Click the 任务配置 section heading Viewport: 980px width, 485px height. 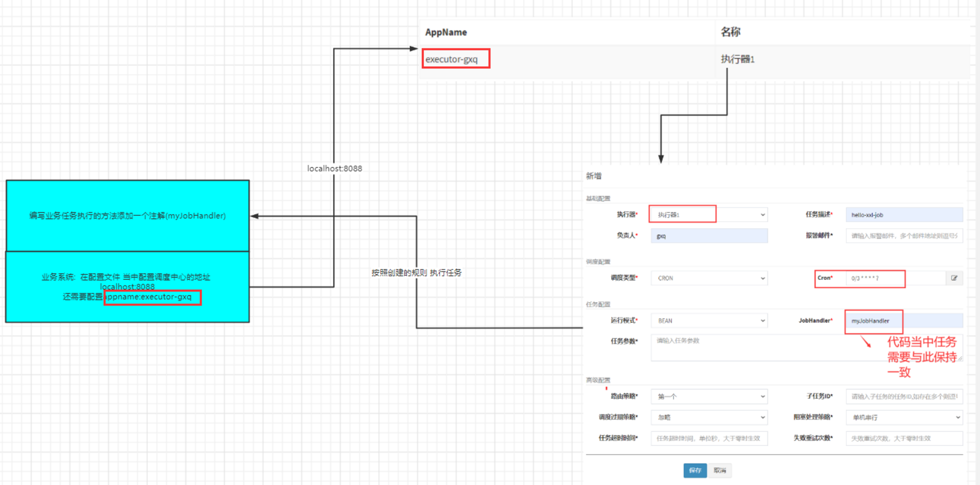click(598, 304)
